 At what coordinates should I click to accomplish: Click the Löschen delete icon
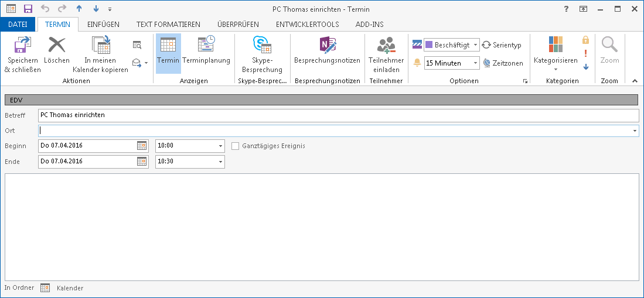click(x=57, y=46)
